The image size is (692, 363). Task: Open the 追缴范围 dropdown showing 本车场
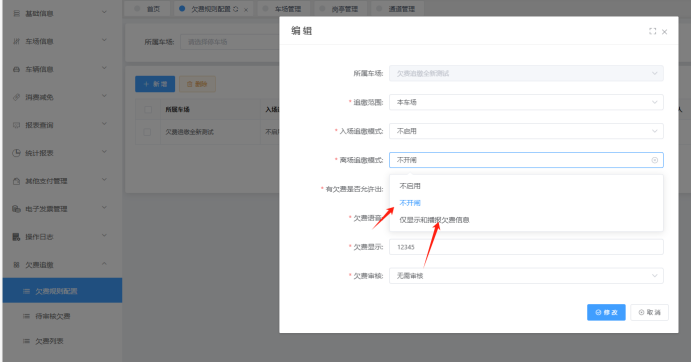[x=526, y=102]
